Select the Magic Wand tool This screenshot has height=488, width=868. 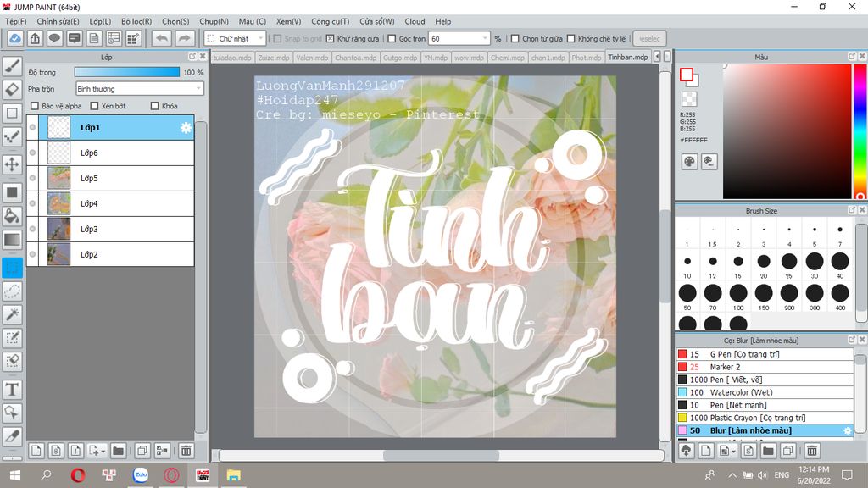point(12,314)
